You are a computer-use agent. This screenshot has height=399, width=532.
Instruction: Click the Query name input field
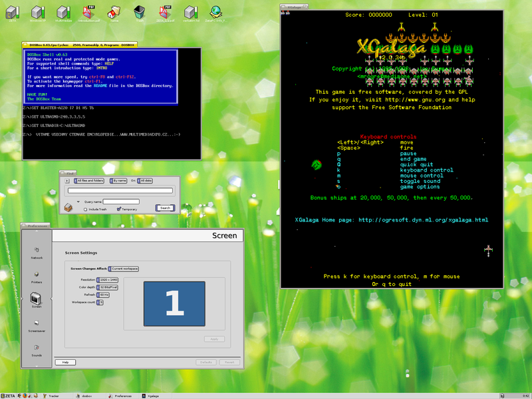[x=122, y=201]
